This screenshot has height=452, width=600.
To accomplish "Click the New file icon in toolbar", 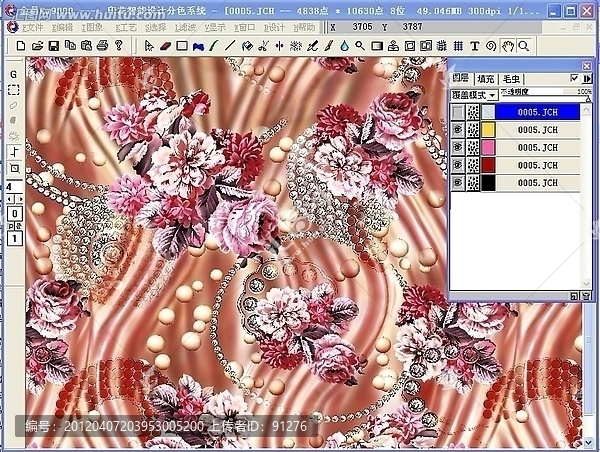I will [21, 46].
